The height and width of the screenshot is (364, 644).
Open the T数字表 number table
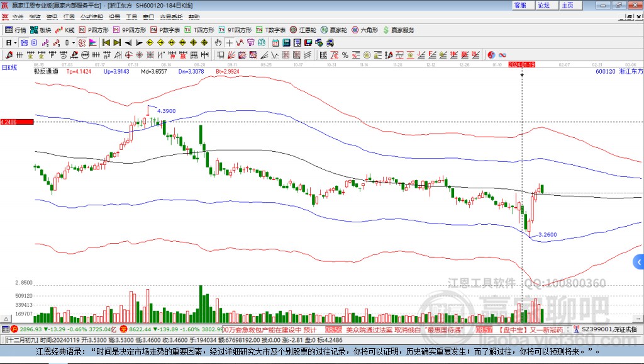coord(271,30)
